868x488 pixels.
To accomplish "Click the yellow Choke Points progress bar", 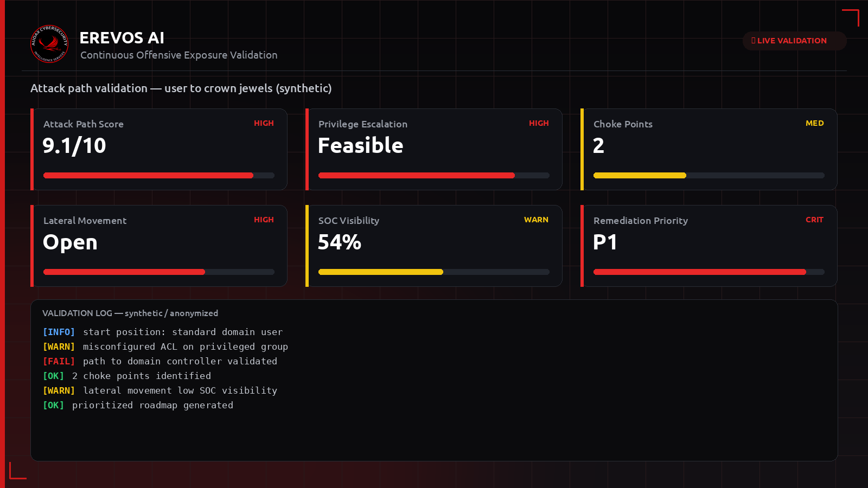I will [x=709, y=176].
